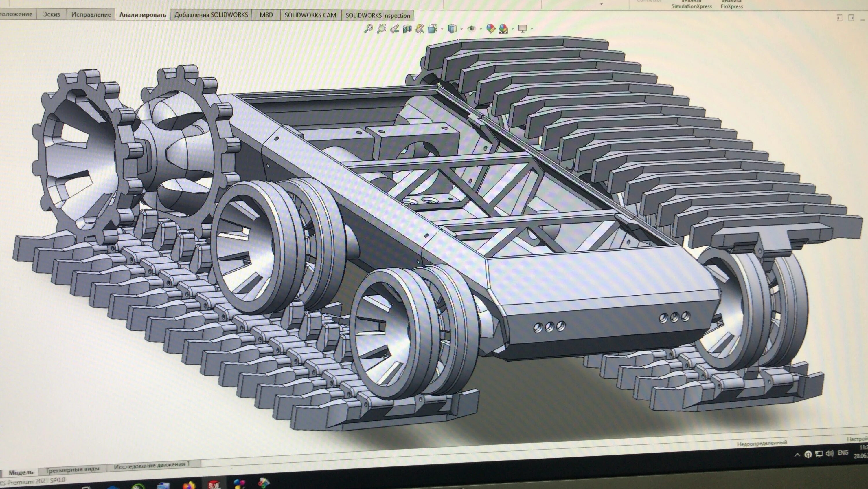This screenshot has height=489, width=868.
Task: Expand the Display Style dropdown arrow
Action: coord(461,29)
